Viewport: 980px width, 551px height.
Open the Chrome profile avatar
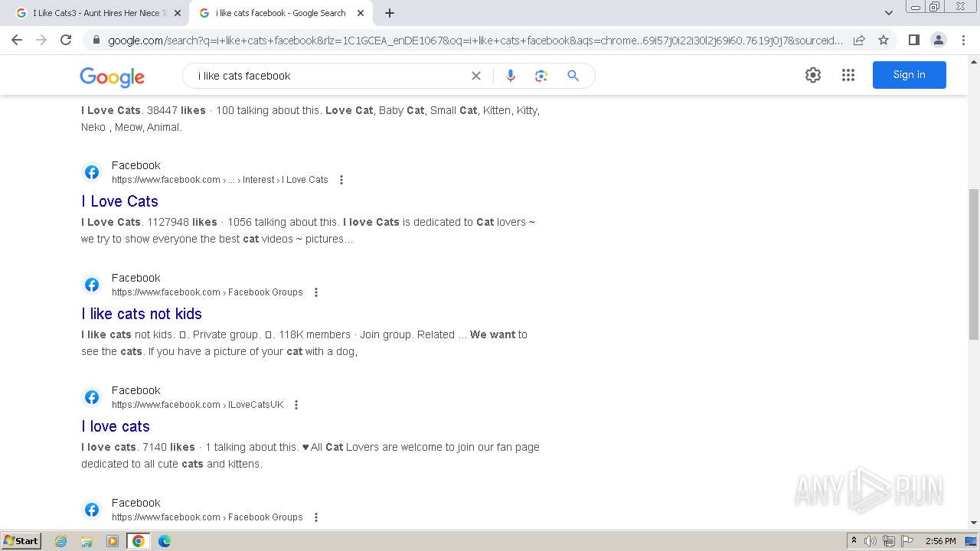(938, 40)
